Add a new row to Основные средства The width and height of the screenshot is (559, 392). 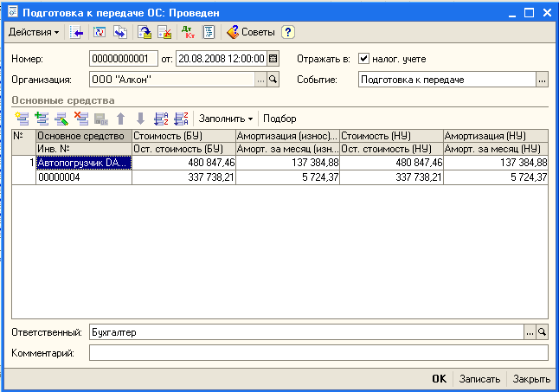pyautogui.click(x=22, y=118)
